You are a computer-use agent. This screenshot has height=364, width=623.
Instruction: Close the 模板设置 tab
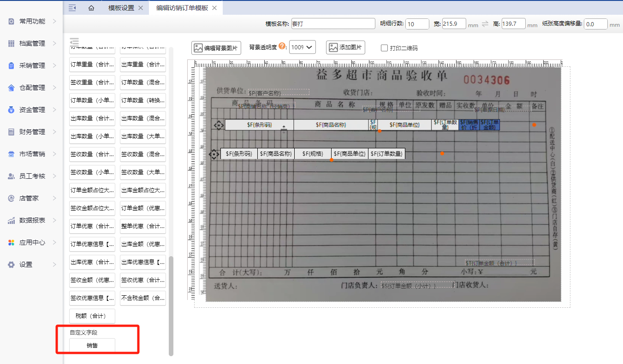141,8
